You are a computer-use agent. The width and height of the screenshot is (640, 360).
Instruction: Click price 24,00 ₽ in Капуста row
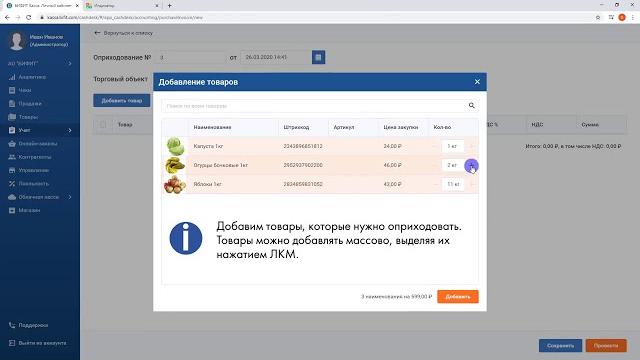[393, 146]
